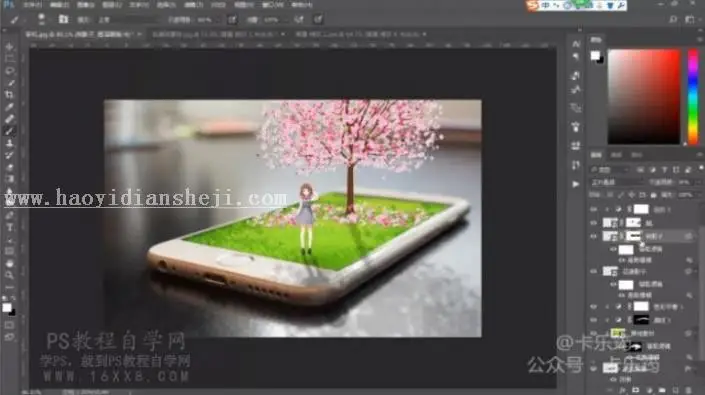Toggle eye of the bottom smart object layer
Image resolution: width=705 pixels, height=395 pixels.
point(593,368)
